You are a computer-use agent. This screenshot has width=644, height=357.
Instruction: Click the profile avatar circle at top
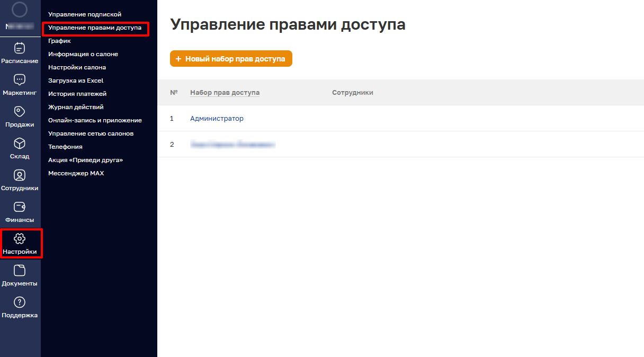coord(20,10)
